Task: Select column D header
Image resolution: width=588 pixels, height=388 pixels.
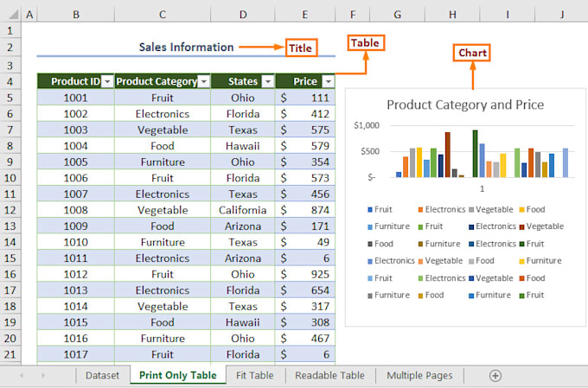Action: coord(243,15)
